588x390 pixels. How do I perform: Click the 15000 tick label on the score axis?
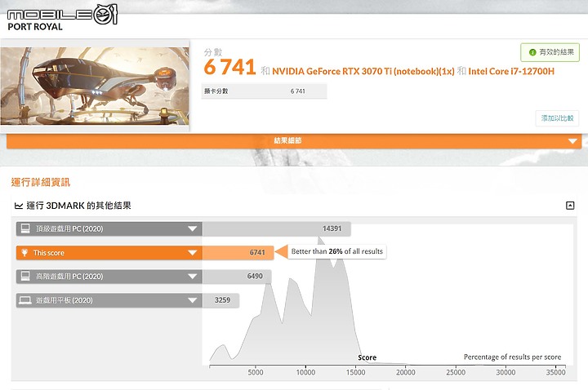click(355, 372)
